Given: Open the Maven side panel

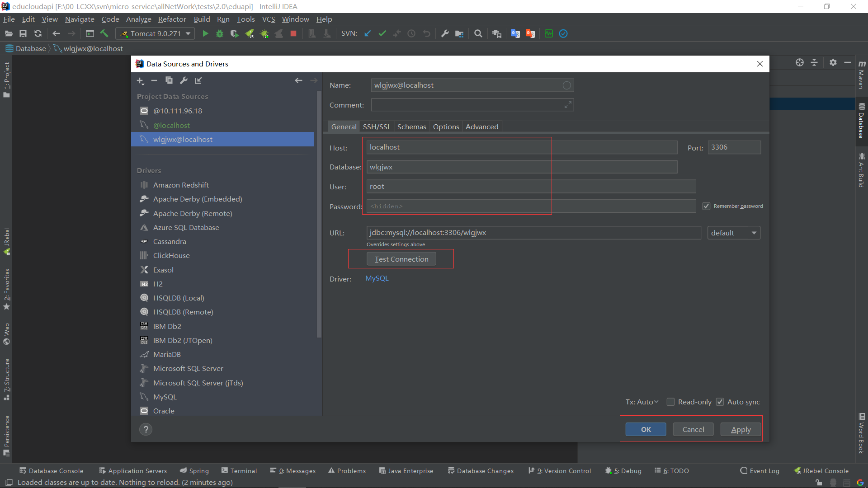Looking at the screenshot, I should pos(862,74).
